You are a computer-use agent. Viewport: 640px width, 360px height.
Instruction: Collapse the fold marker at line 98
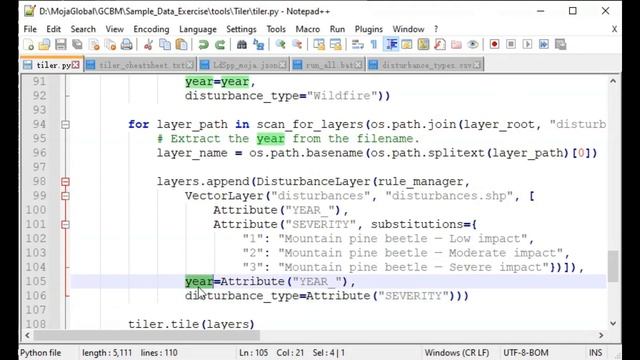tap(65, 182)
